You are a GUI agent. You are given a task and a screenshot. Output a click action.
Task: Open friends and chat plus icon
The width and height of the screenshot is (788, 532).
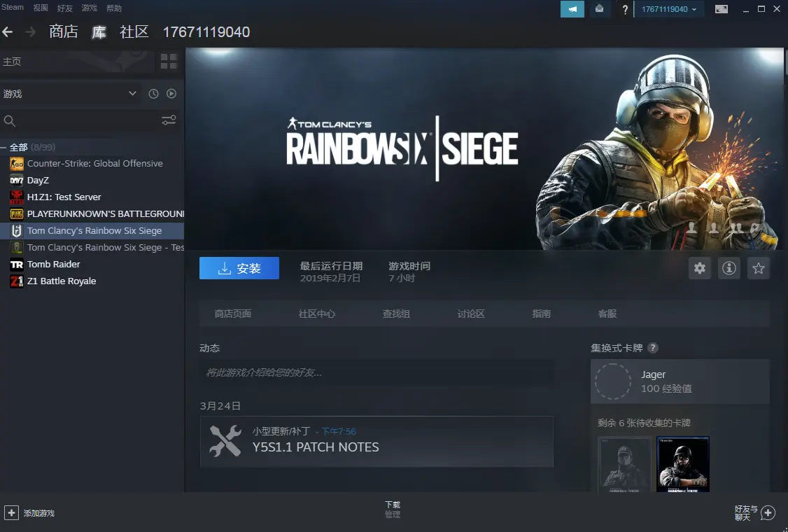tap(768, 513)
